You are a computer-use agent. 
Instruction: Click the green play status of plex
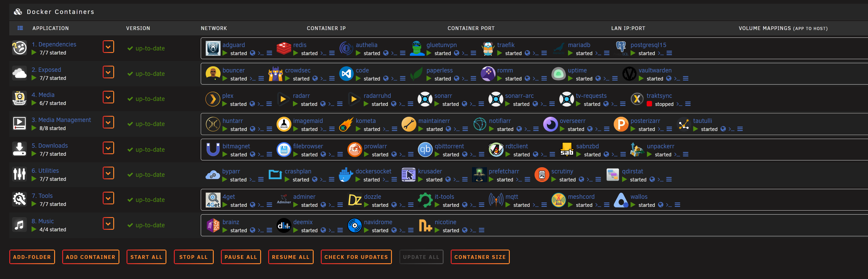click(225, 104)
